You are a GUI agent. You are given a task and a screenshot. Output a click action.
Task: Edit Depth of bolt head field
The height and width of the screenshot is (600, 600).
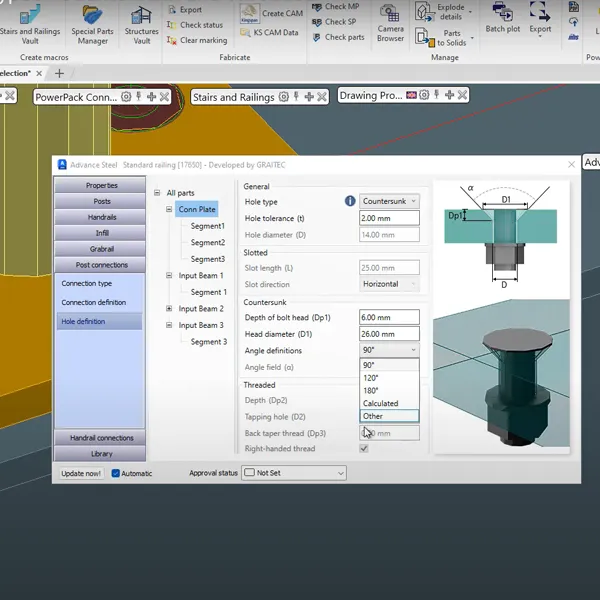[x=389, y=317]
